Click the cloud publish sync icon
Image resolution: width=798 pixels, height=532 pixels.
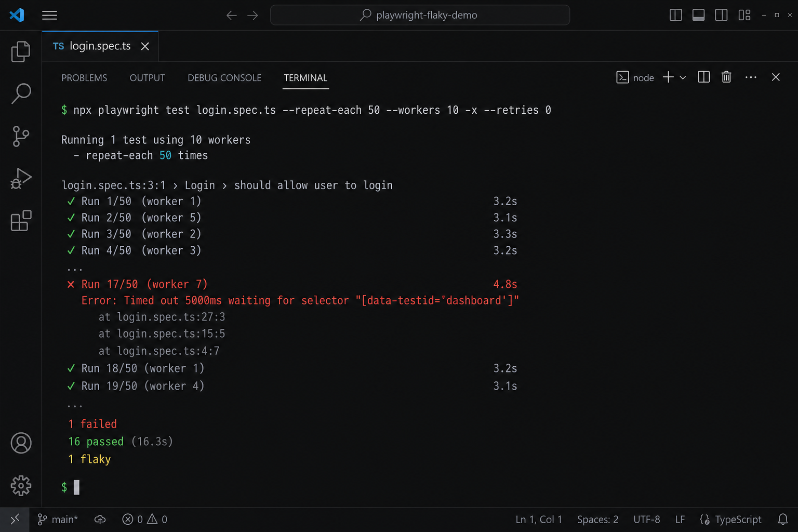click(100, 520)
